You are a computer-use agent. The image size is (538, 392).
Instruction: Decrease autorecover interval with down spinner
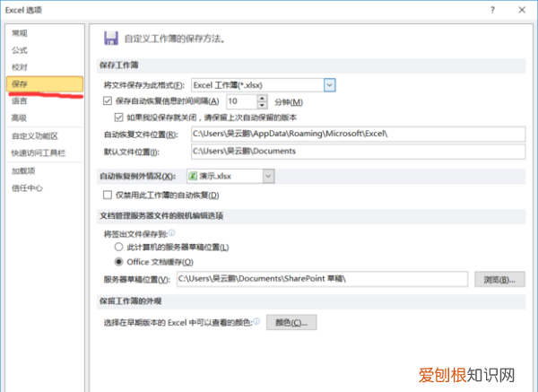[x=262, y=105]
